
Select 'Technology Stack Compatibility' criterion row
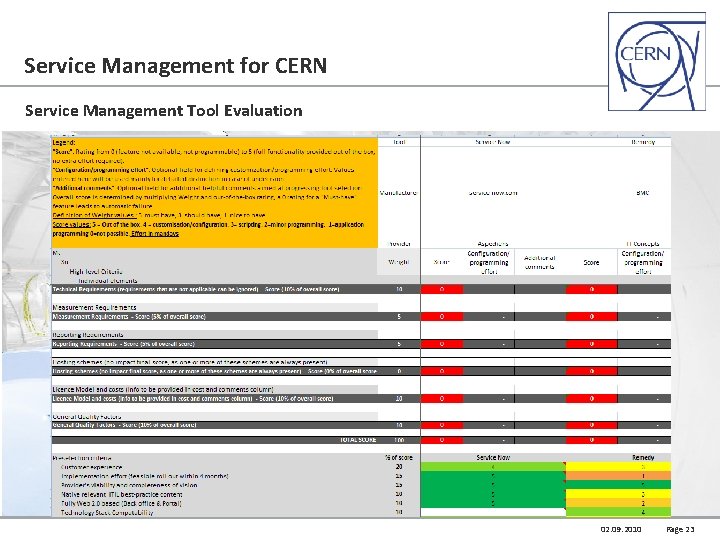214,512
